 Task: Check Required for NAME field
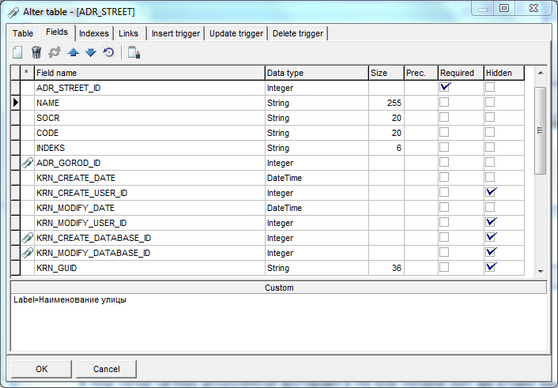click(x=444, y=103)
